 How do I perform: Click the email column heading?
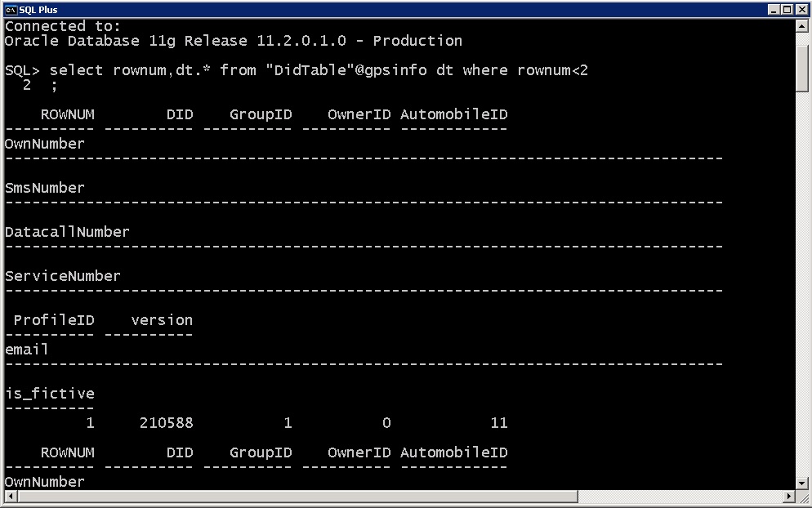(27, 350)
